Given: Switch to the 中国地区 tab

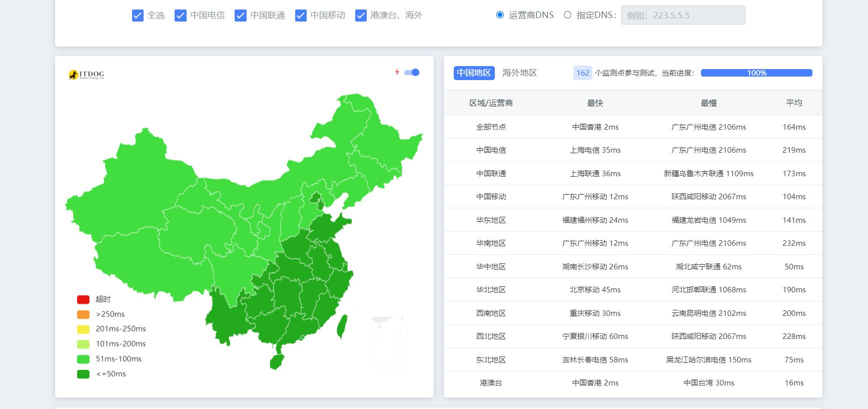Looking at the screenshot, I should tap(474, 73).
